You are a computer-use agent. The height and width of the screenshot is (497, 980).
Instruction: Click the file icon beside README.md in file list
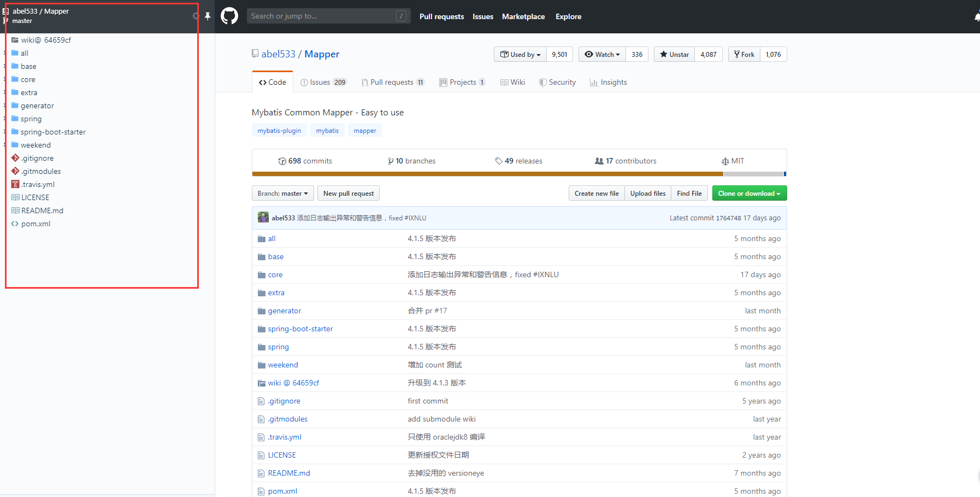tap(261, 473)
